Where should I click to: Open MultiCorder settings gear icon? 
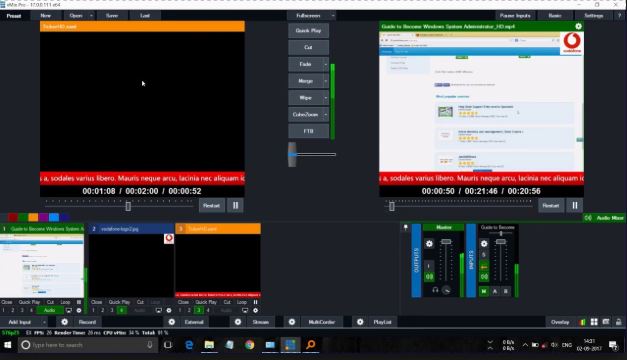[292, 322]
